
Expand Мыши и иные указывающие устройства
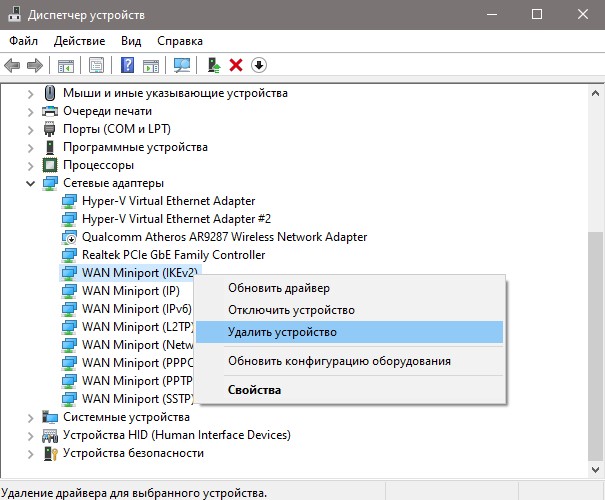(30, 94)
